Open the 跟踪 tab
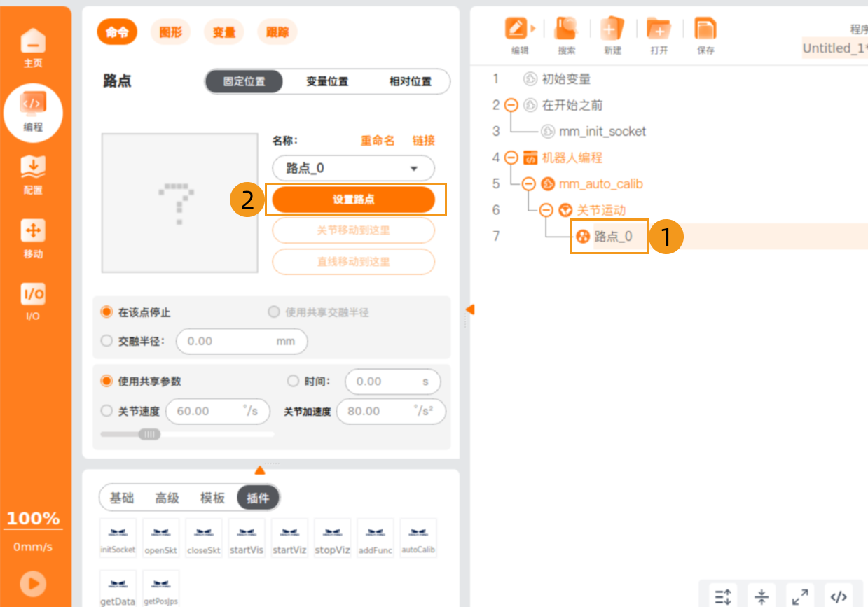The height and width of the screenshot is (607, 868). [x=277, y=32]
